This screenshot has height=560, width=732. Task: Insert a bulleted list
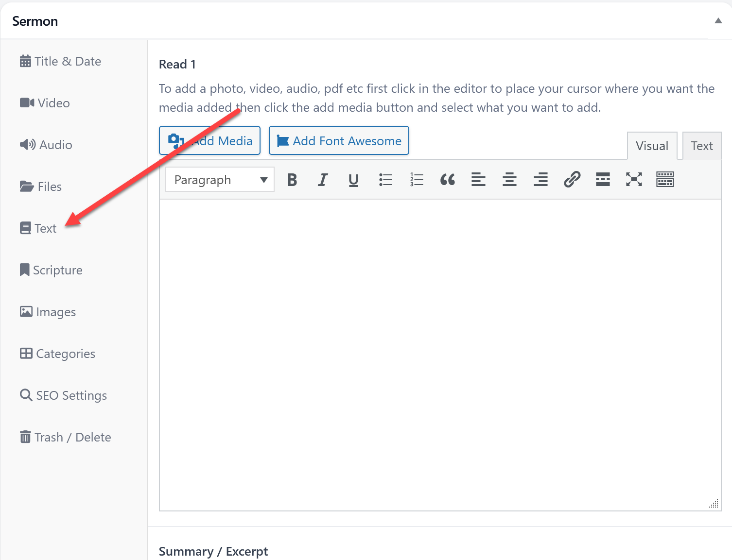pos(385,180)
